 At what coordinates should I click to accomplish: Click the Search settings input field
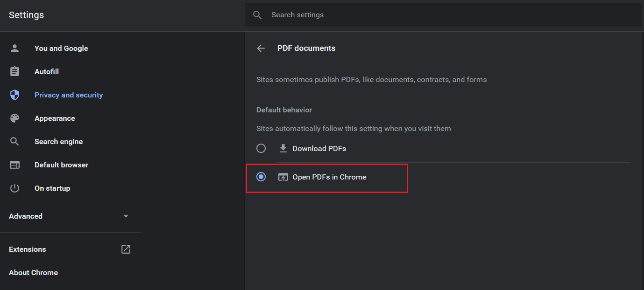[420, 15]
